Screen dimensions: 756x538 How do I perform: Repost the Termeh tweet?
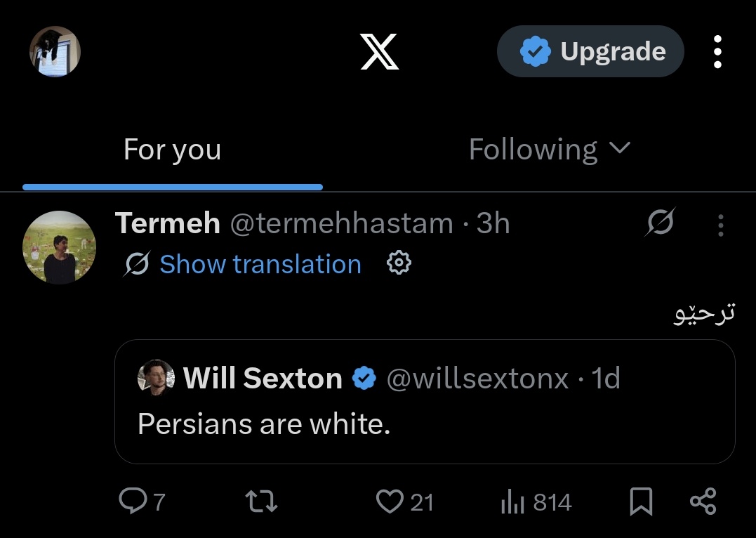coord(261,501)
